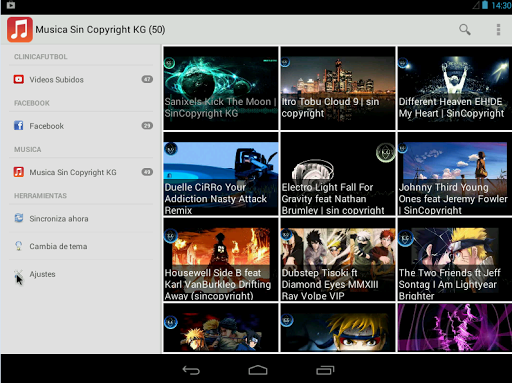Open the purple lightning thumbnail, bottom row
512x383 pixels.
(455, 328)
